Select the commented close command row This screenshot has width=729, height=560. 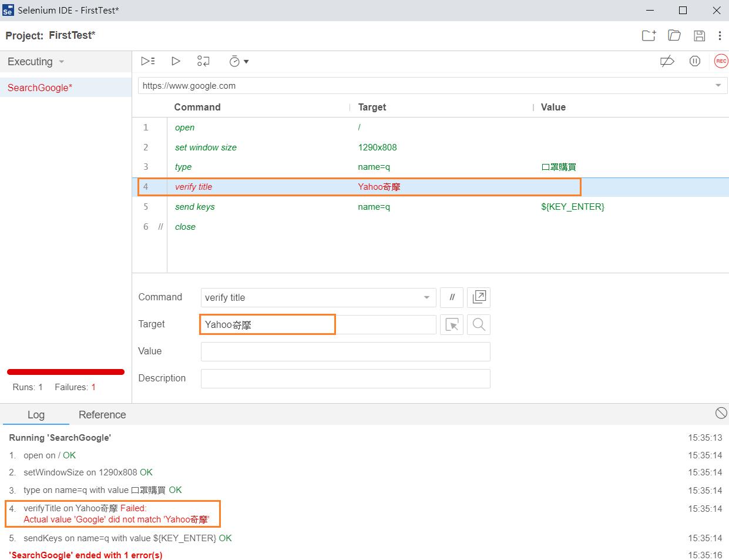(431, 227)
